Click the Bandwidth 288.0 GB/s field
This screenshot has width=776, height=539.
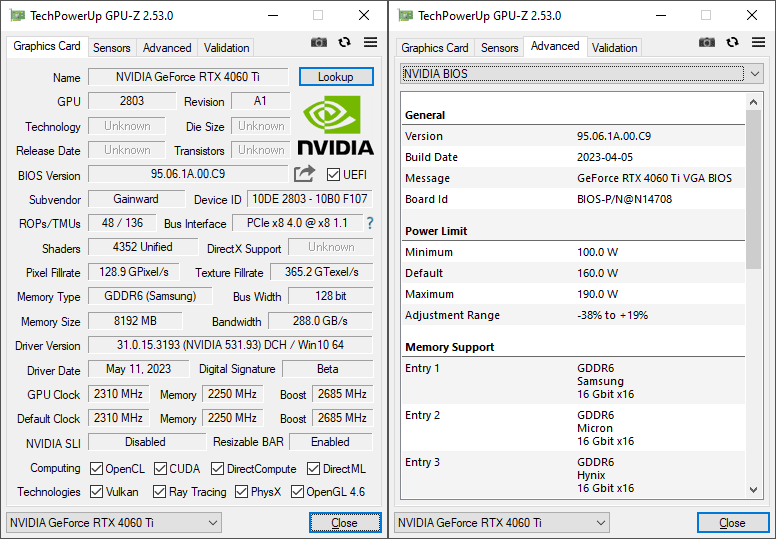320,321
